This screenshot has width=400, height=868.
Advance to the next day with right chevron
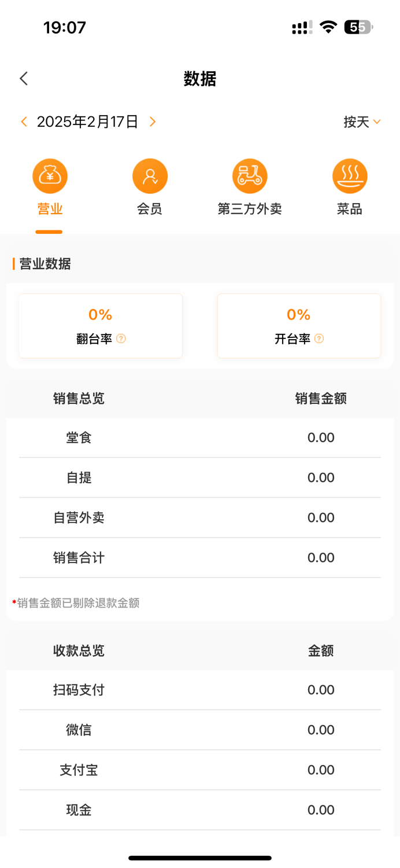click(x=152, y=122)
